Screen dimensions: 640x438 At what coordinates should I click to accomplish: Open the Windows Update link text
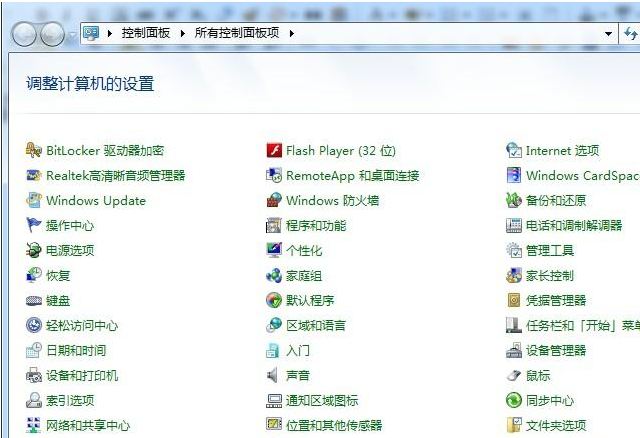click(x=96, y=200)
